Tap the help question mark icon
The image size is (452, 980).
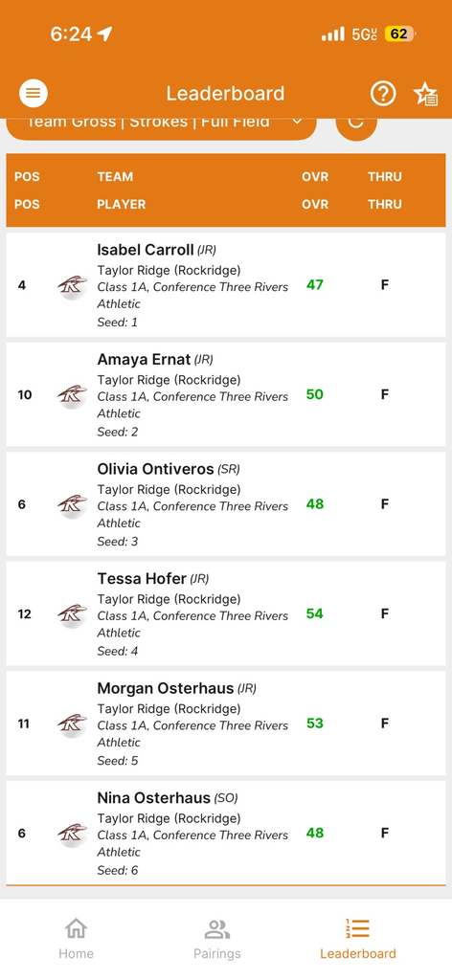(x=383, y=94)
